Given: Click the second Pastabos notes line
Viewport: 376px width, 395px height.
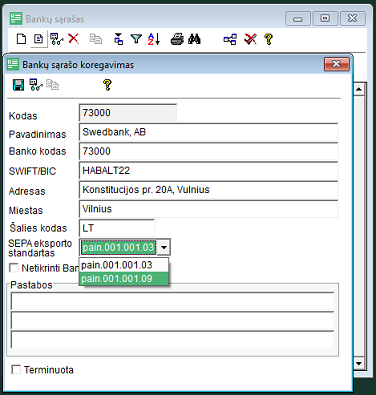Looking at the screenshot, I should (172, 320).
